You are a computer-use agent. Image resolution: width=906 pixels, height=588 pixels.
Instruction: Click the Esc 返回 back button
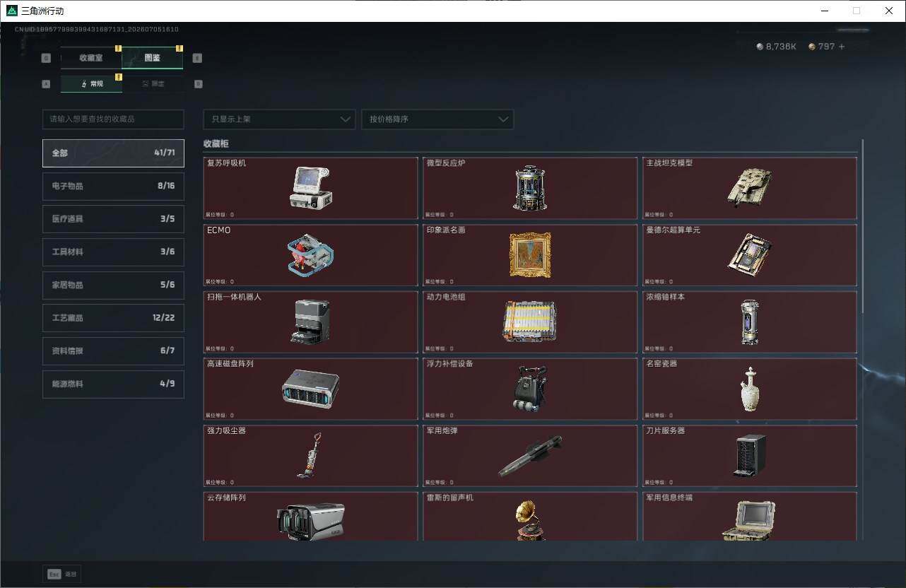[62, 575]
